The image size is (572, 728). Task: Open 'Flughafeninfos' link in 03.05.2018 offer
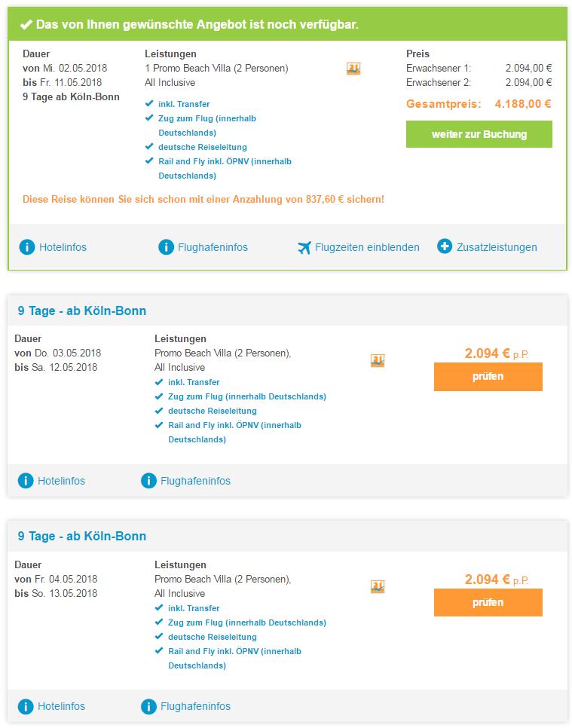(x=195, y=481)
